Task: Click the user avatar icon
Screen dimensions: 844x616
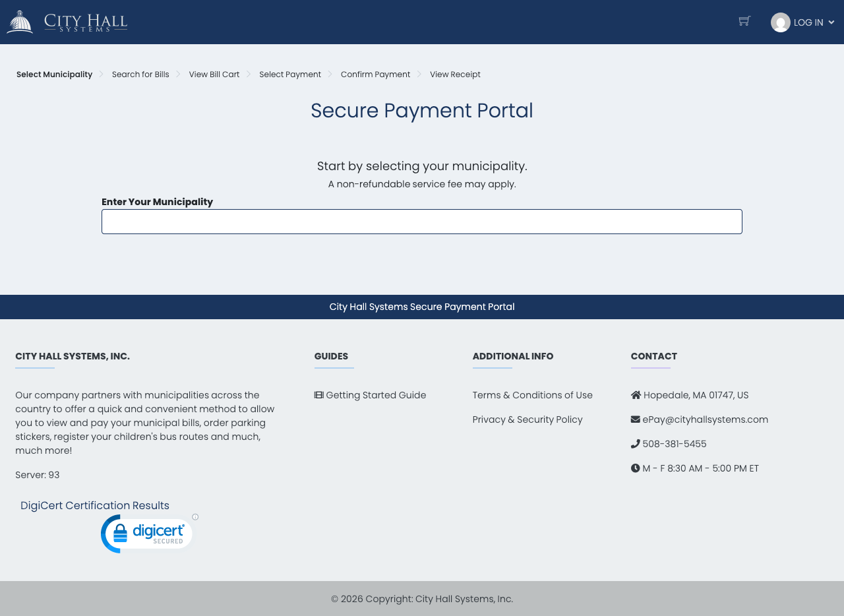Action: (780, 22)
